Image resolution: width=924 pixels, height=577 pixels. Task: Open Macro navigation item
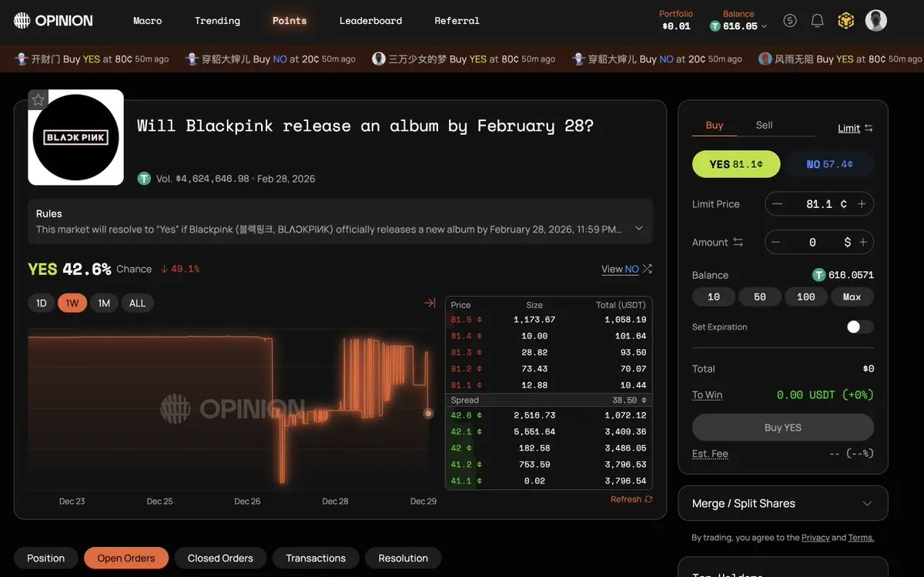click(147, 21)
